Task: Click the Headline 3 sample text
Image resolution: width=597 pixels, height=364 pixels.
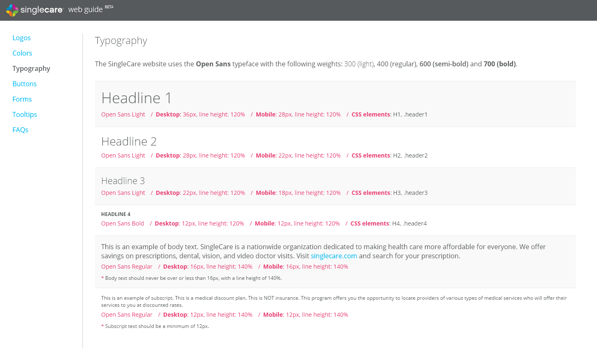Action: 123,181
